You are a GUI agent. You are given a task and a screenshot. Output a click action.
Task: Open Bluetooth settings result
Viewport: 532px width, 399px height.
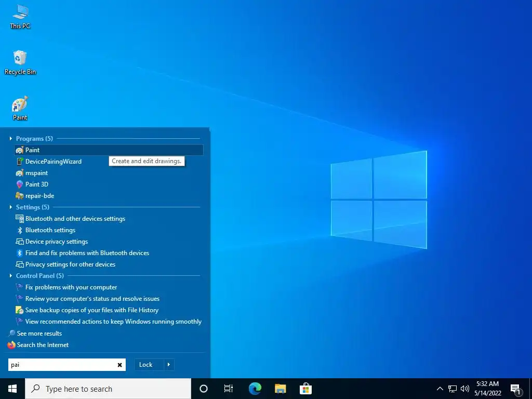click(x=109, y=230)
